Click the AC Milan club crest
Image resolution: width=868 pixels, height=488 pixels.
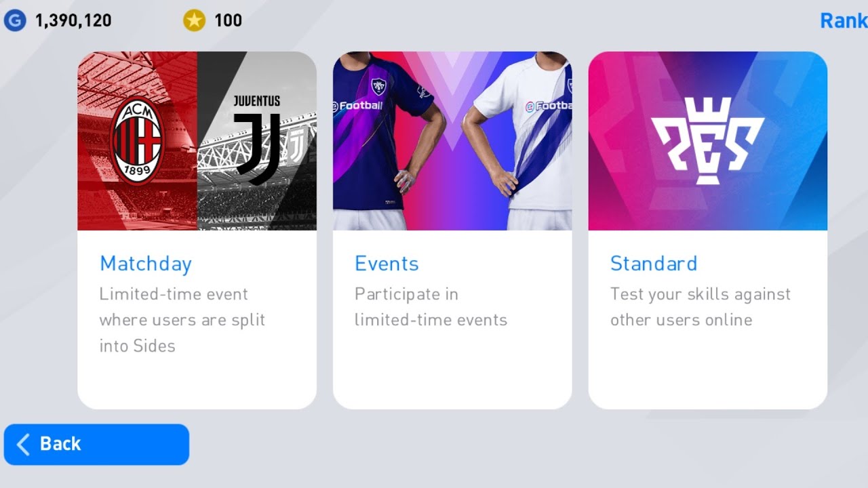point(136,141)
